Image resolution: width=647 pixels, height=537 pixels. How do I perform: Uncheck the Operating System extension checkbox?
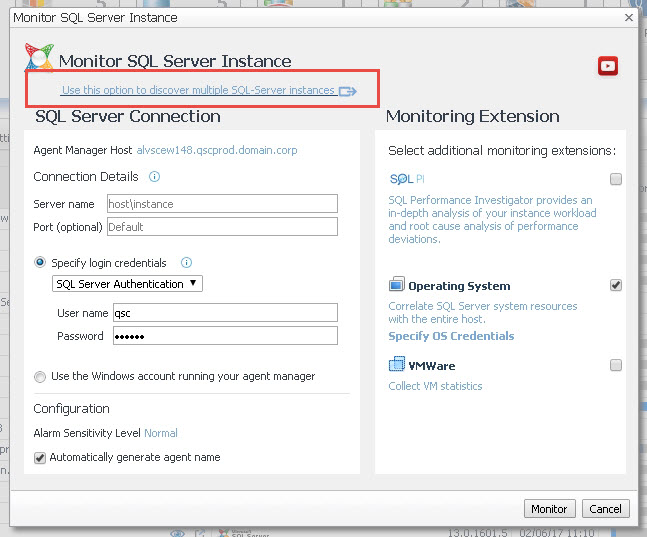coord(616,285)
